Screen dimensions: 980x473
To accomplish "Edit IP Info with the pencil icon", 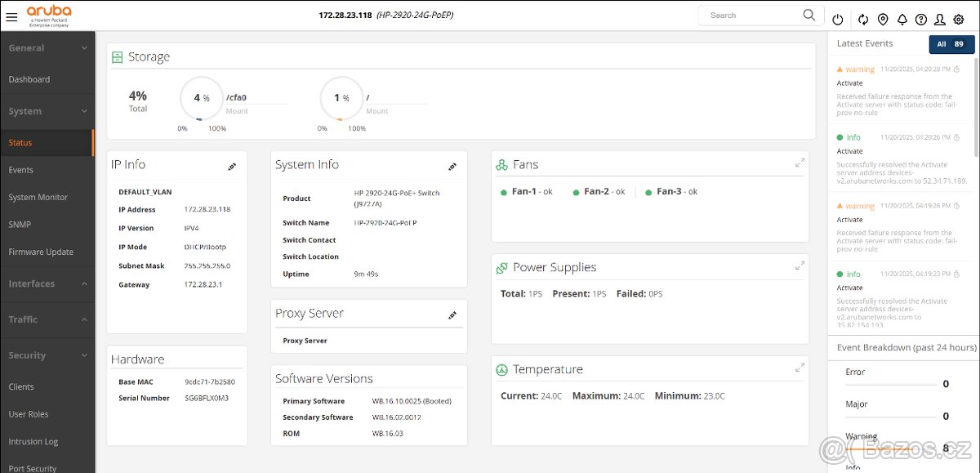I will click(x=232, y=165).
